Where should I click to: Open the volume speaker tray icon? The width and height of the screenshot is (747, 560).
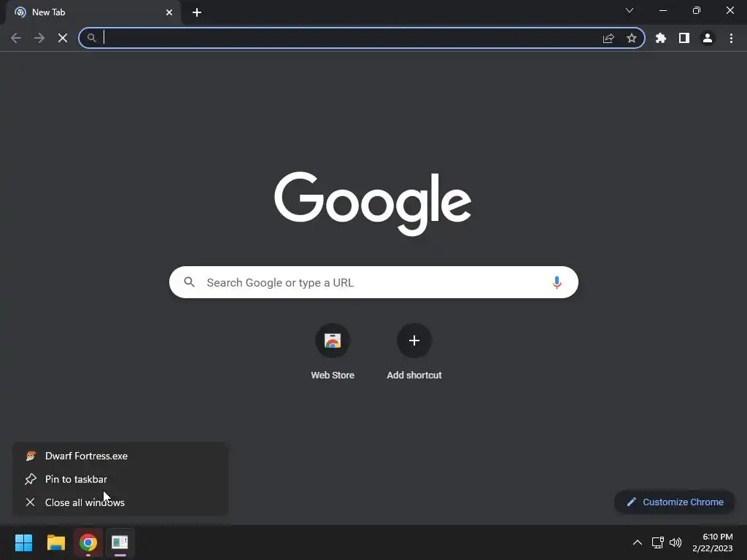coord(676,542)
